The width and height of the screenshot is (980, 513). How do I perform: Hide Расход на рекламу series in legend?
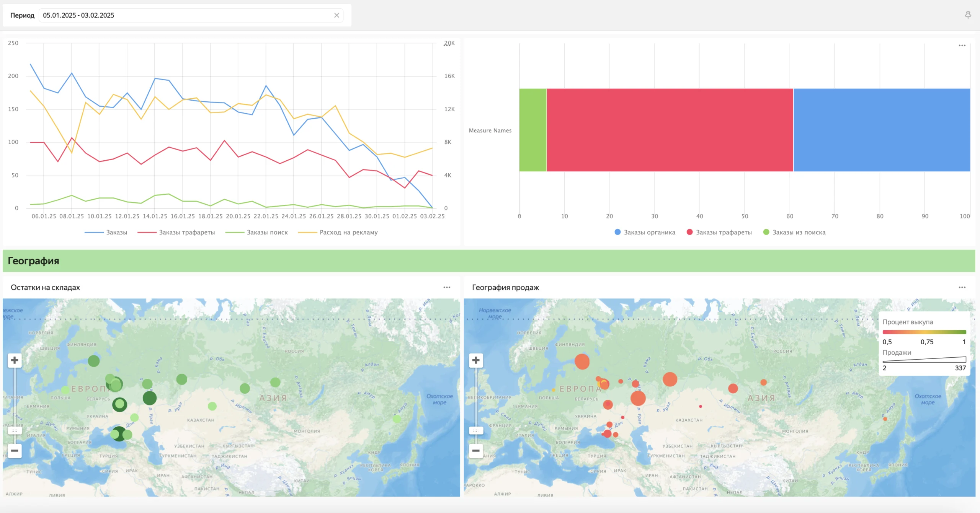coord(338,232)
